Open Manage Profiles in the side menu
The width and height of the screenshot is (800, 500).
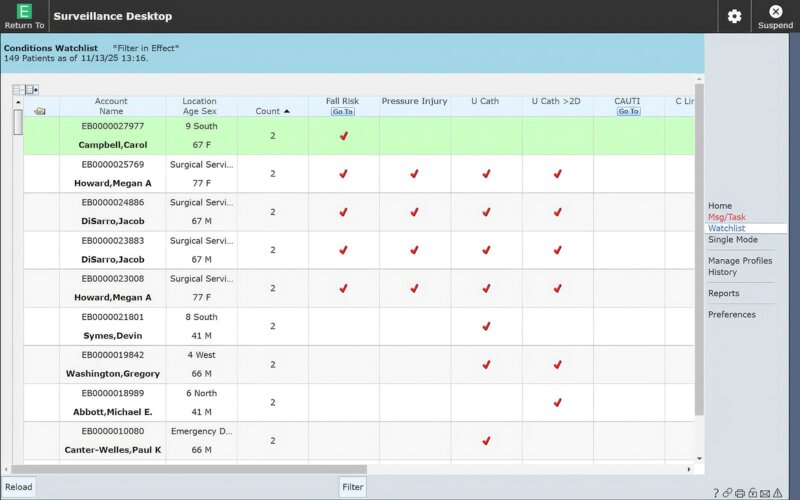pyautogui.click(x=740, y=261)
